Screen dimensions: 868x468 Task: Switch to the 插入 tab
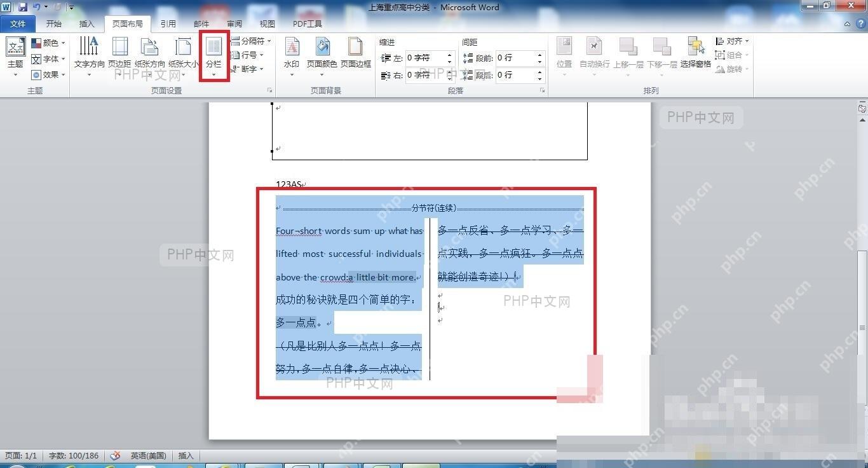pyautogui.click(x=86, y=24)
